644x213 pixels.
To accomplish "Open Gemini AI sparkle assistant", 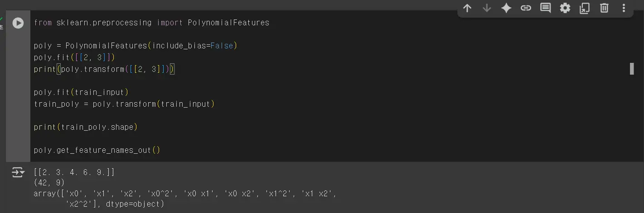I will [506, 8].
